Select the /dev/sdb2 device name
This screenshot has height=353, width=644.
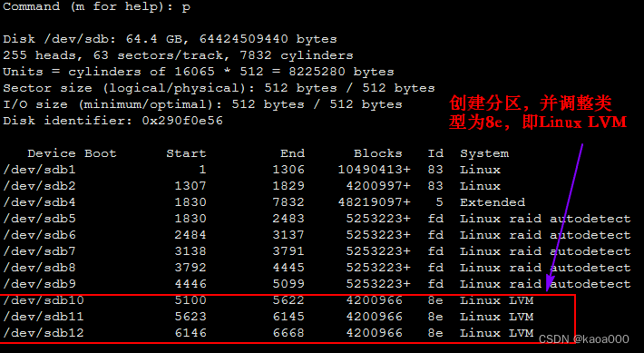(x=39, y=186)
